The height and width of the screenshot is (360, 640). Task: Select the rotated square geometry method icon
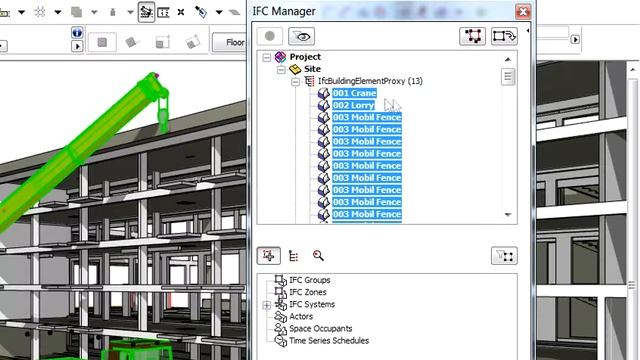[131, 42]
